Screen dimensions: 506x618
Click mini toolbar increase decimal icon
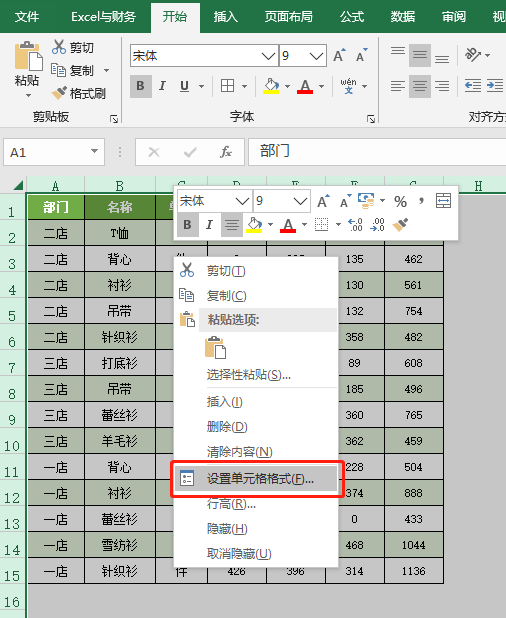coord(355,225)
